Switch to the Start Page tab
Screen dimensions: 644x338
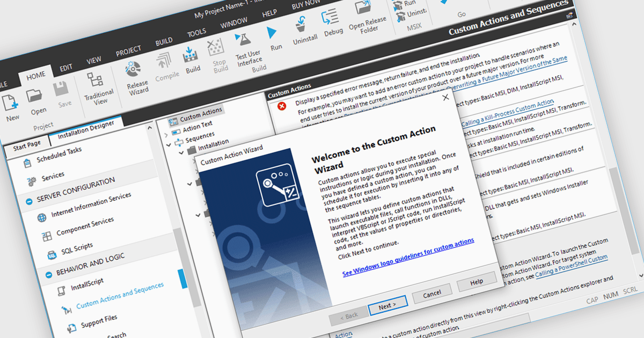(x=27, y=145)
